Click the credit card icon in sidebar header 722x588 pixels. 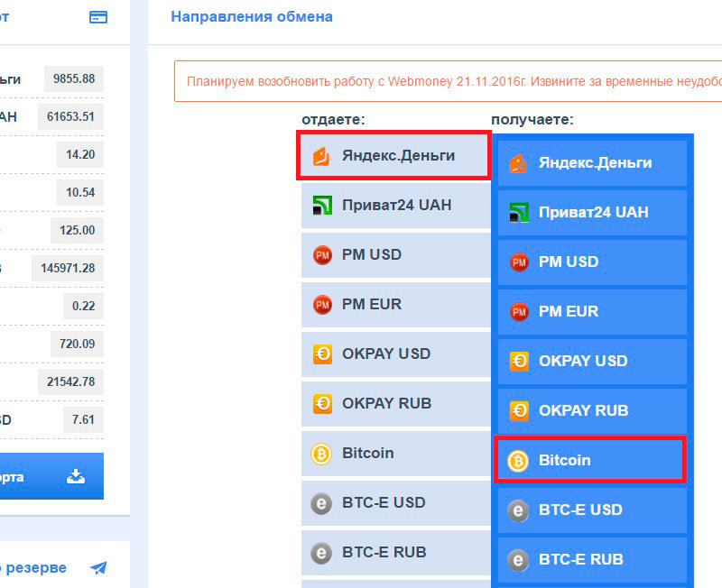coord(98,17)
